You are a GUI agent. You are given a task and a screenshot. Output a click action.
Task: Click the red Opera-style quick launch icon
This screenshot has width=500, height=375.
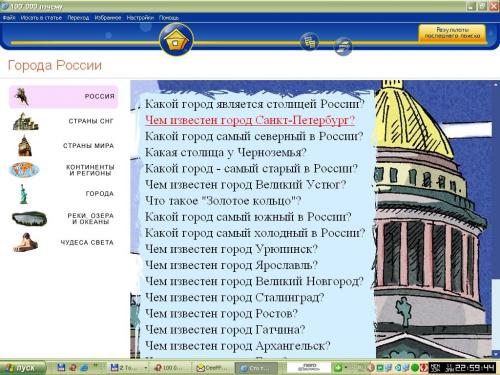72,368
